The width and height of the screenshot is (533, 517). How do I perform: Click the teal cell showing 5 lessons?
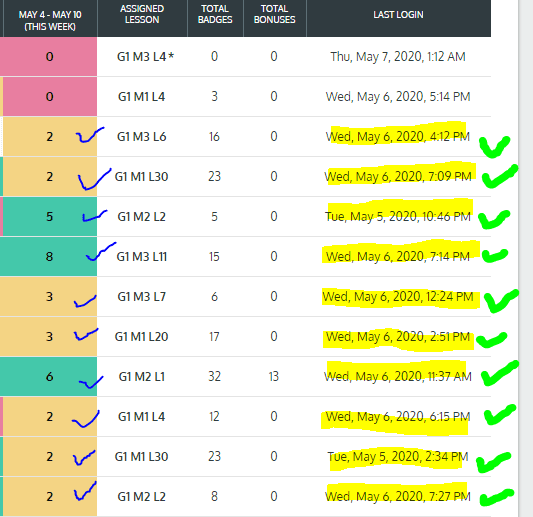pyautogui.click(x=50, y=217)
